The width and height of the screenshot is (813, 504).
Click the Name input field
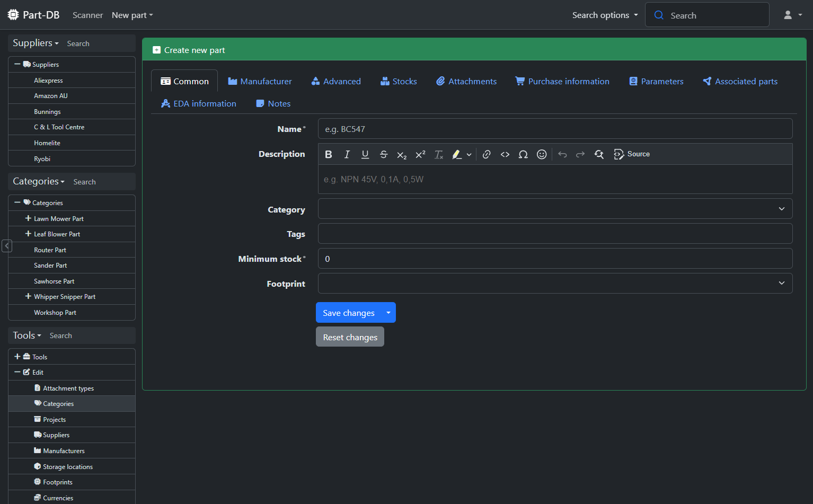[x=555, y=129]
